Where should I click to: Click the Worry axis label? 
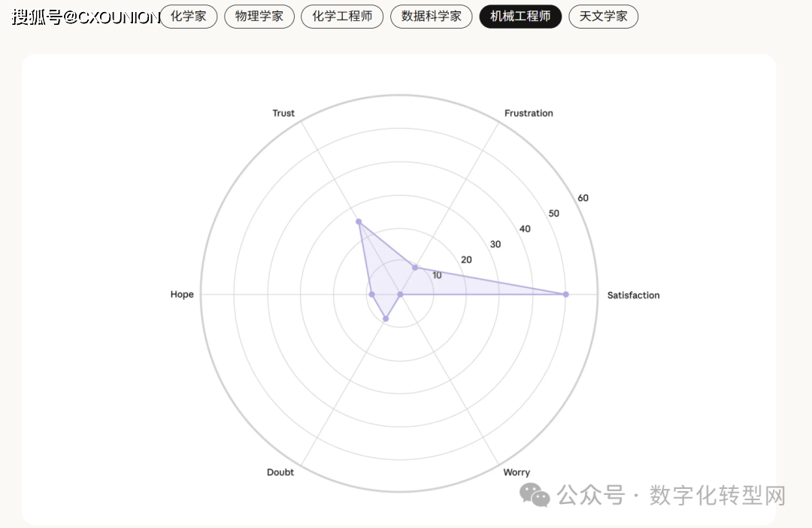[x=517, y=472]
